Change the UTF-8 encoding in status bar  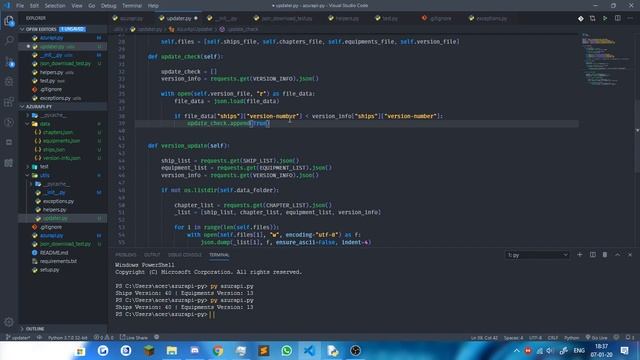pyautogui.click(x=535, y=338)
